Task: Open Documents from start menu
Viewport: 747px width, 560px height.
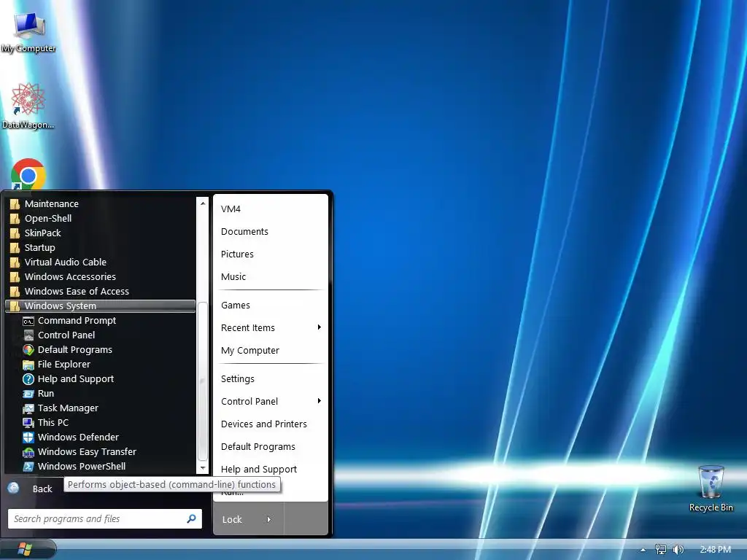Action: pos(270,231)
